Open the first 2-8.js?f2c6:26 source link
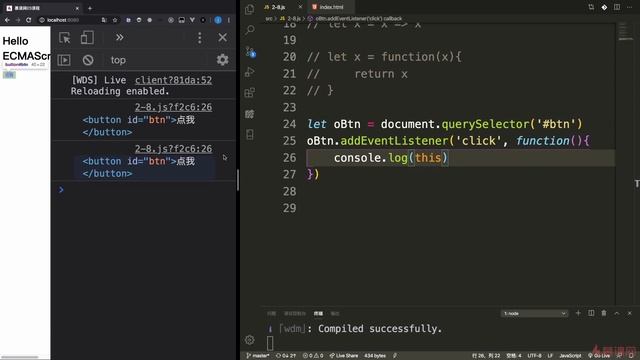Viewport: 640px width, 360px height. pyautogui.click(x=173, y=107)
